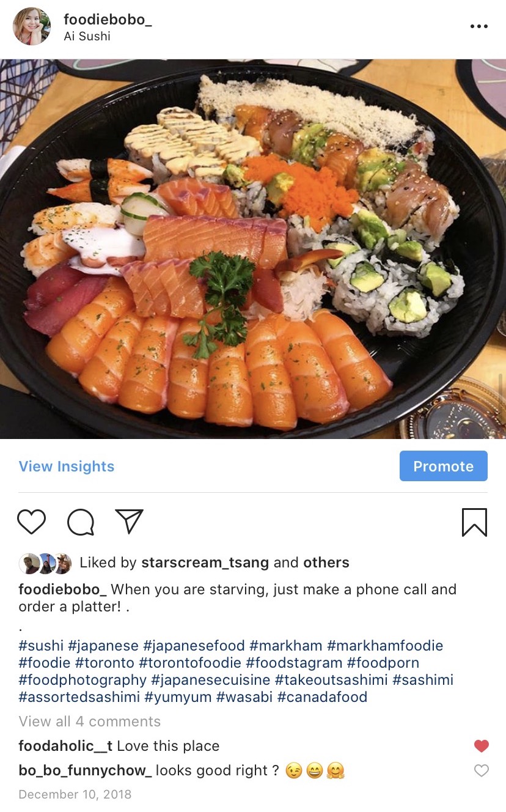
Task: Like bo_bo_funnychow_ comment with gray heart
Action: (x=482, y=770)
